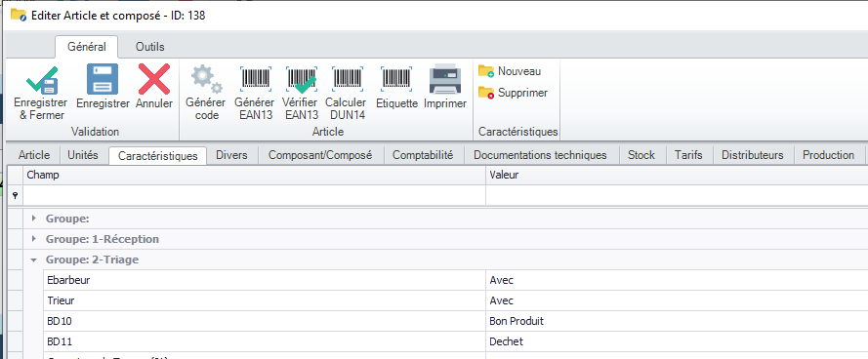This screenshot has width=868, height=359.
Task: Open the Divers tab
Action: (232, 155)
